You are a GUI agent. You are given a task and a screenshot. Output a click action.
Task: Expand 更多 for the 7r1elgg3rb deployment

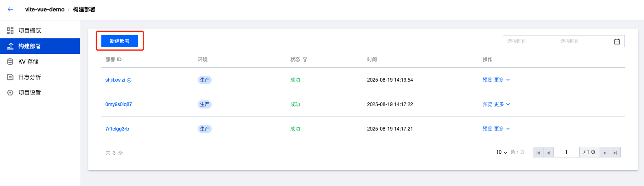502,129
